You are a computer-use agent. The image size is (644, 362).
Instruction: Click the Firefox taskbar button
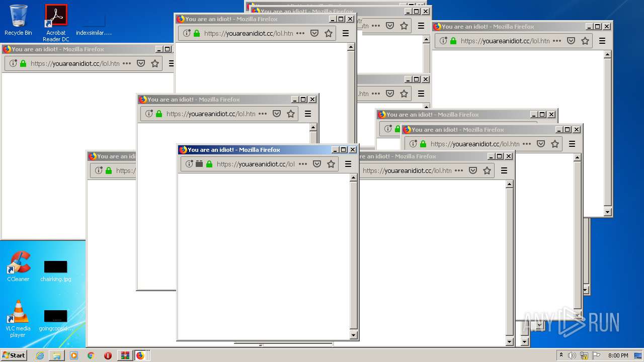tap(140, 355)
